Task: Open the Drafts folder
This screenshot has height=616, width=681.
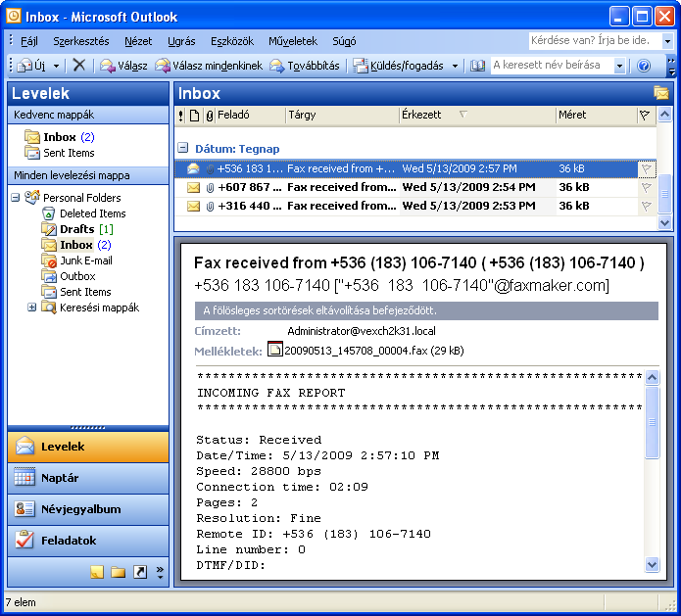Action: 77,229
